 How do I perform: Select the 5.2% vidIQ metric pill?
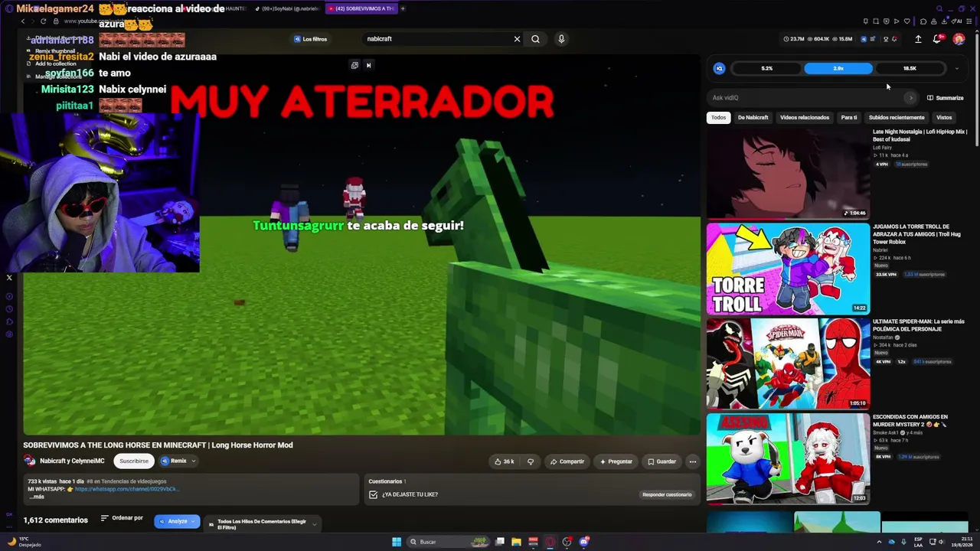pos(766,68)
